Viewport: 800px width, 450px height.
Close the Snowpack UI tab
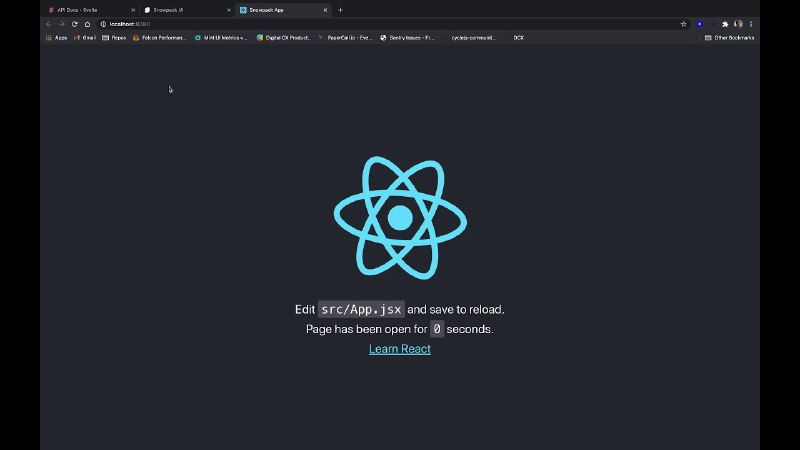tap(229, 10)
